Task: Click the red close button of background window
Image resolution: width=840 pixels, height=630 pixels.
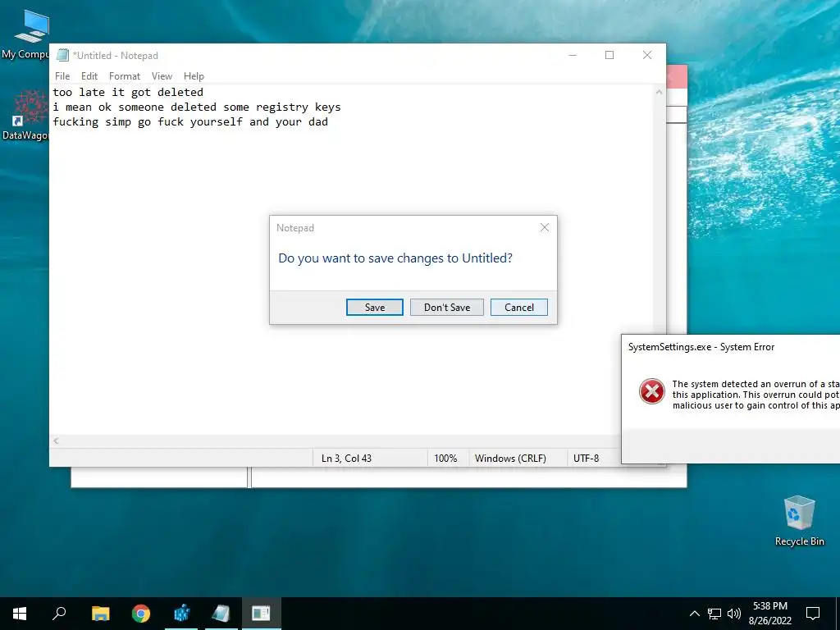Action: pyautogui.click(x=677, y=77)
